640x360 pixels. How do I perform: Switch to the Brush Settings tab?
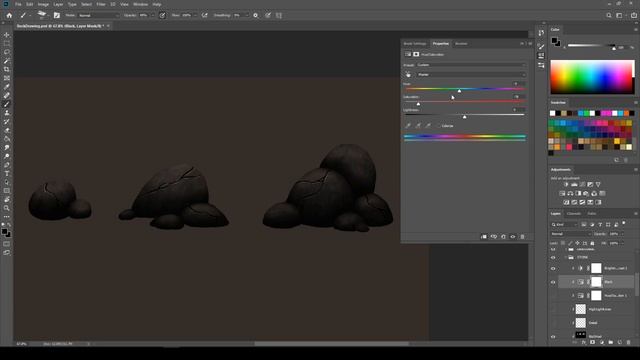[x=415, y=44]
